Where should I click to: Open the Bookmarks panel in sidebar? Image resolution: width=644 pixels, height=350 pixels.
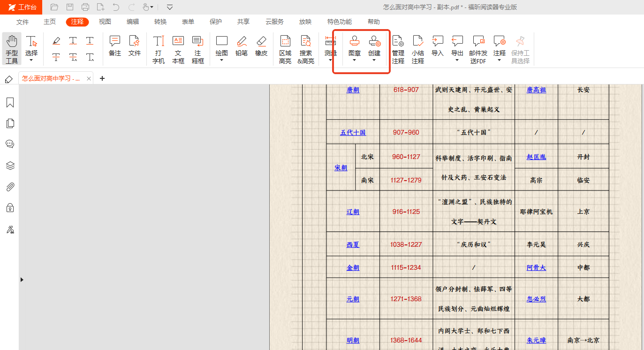coord(10,103)
